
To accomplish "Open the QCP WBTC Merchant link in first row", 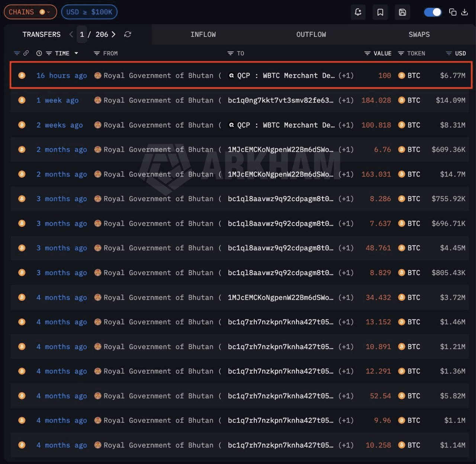I will (286, 75).
